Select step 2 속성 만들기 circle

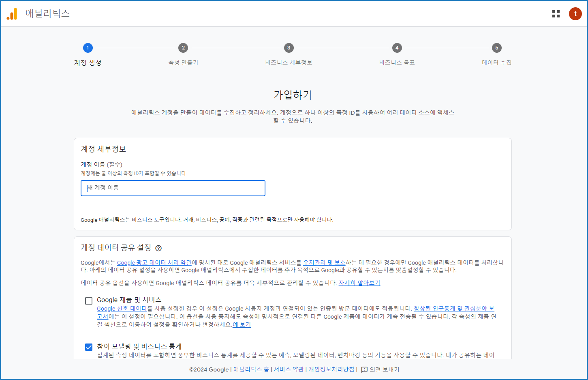pos(183,48)
